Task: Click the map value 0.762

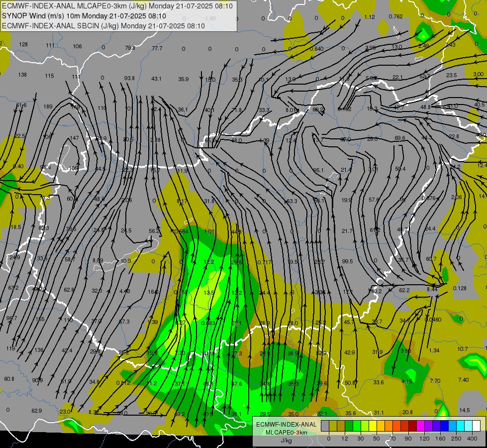Action: point(395,16)
